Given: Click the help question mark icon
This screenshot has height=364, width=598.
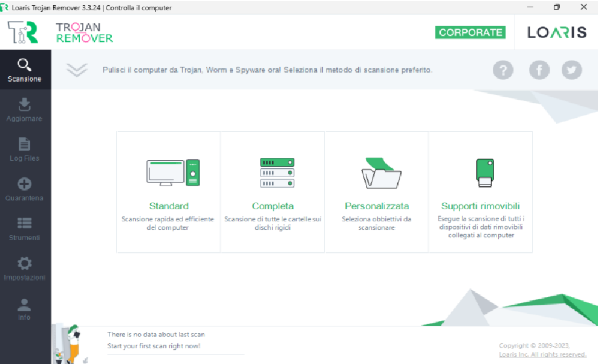Looking at the screenshot, I should 502,70.
